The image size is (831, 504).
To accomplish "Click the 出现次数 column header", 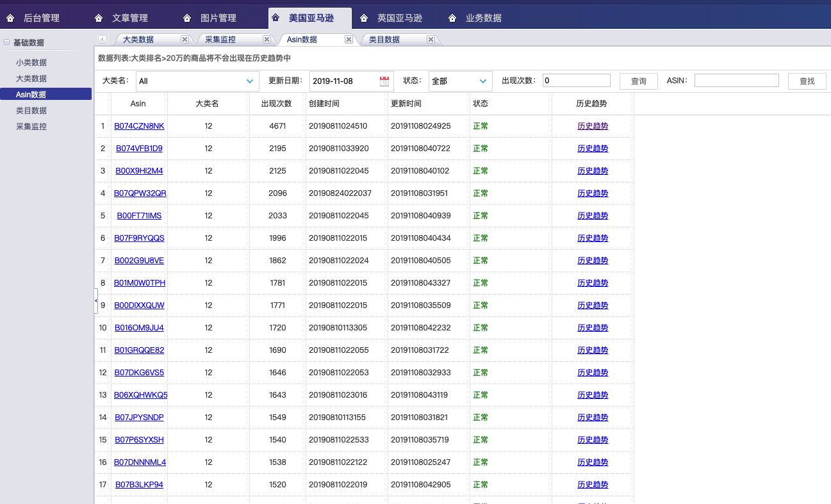I will [277, 104].
